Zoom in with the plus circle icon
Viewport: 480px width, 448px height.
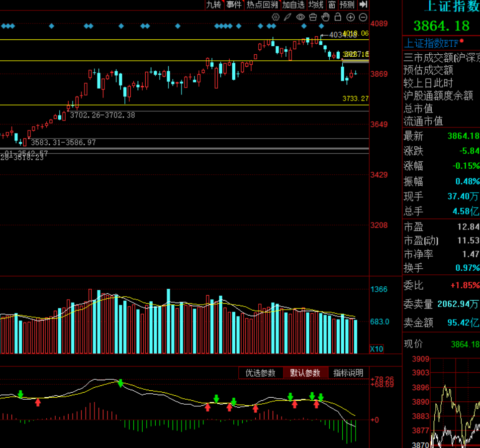350,17
